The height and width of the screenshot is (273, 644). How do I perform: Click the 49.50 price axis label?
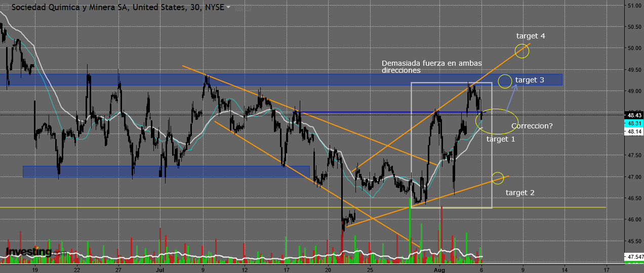click(x=634, y=70)
